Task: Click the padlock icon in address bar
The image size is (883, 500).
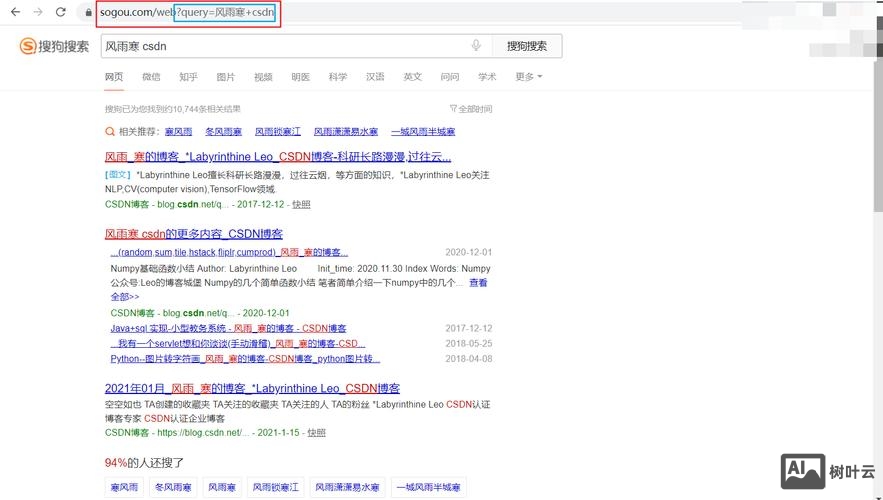Action: (88, 13)
